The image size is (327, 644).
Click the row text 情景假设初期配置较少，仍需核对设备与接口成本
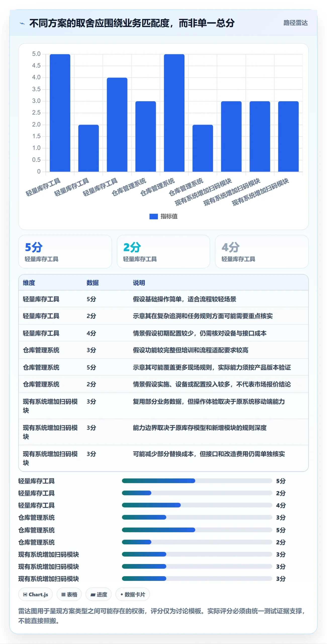click(200, 333)
